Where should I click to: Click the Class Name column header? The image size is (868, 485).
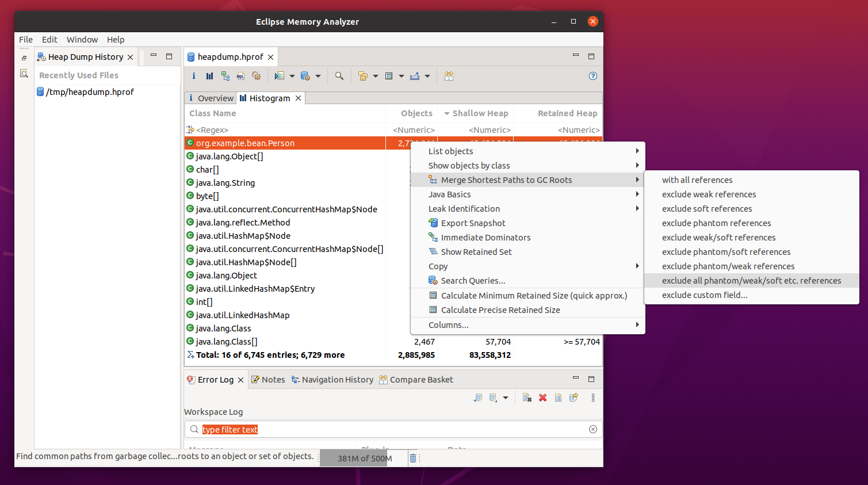pyautogui.click(x=285, y=113)
